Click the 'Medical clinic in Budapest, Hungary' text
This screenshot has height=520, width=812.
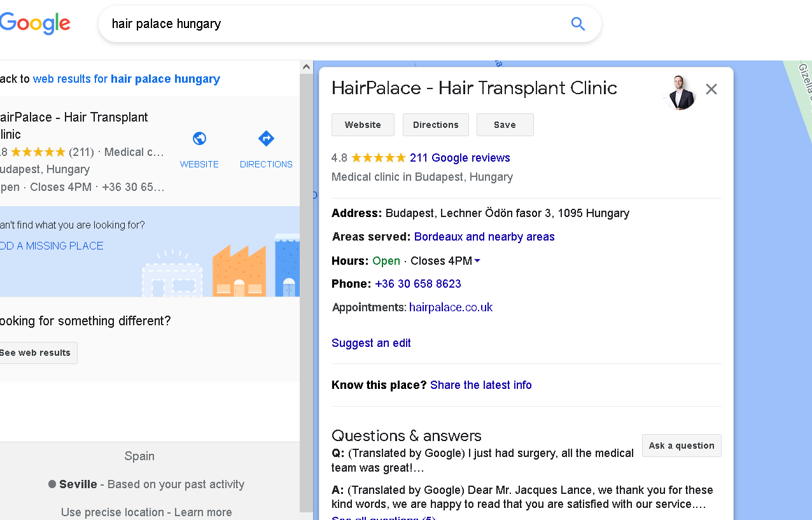pos(422,177)
